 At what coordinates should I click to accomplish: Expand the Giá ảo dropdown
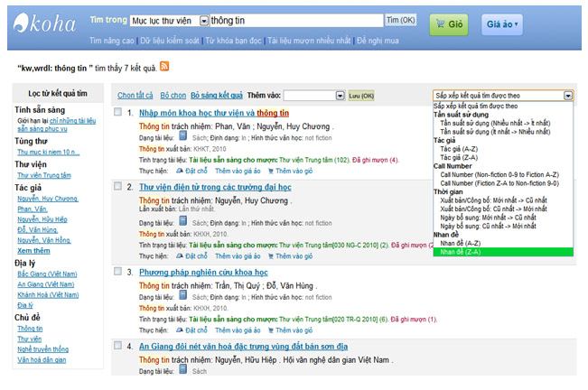pos(502,24)
